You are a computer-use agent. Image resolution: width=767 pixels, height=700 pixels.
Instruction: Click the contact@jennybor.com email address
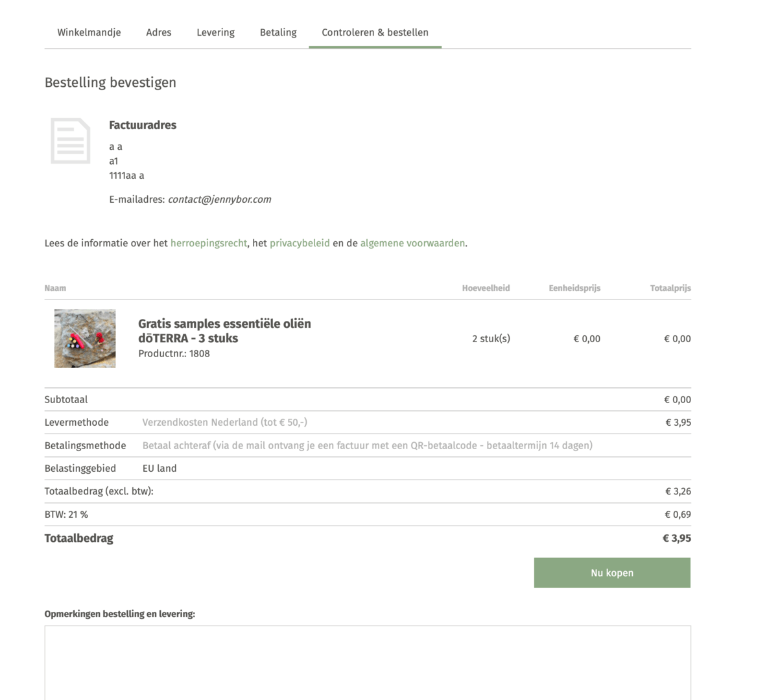219,200
